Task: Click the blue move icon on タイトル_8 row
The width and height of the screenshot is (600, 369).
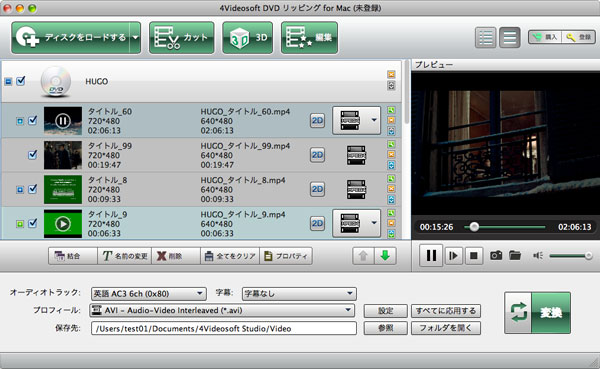Action: pos(391,199)
